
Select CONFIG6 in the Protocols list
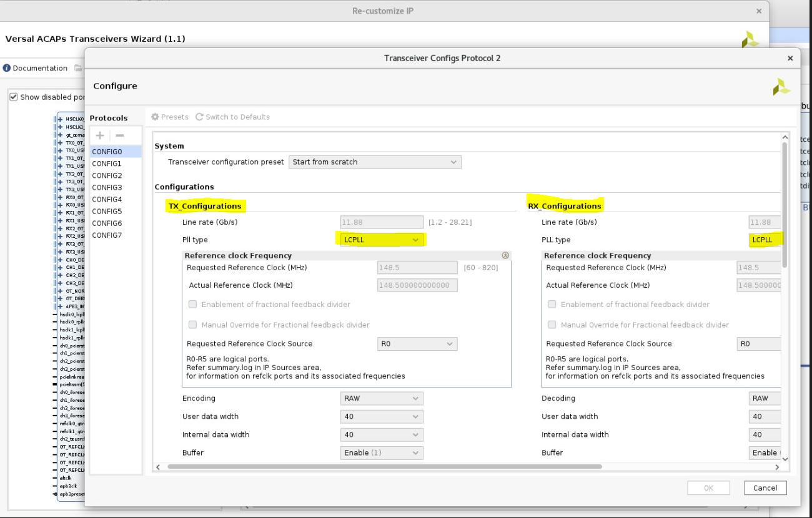tap(116, 223)
